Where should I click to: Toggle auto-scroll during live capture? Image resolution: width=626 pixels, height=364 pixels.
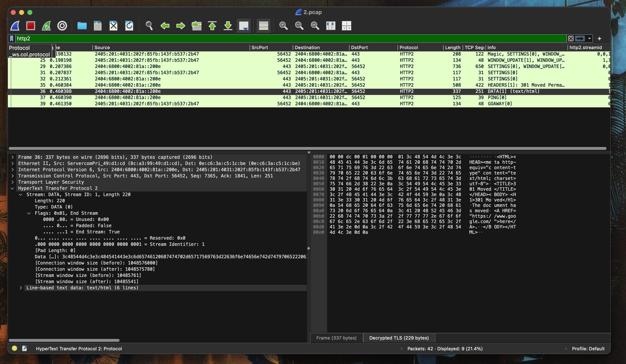click(244, 26)
